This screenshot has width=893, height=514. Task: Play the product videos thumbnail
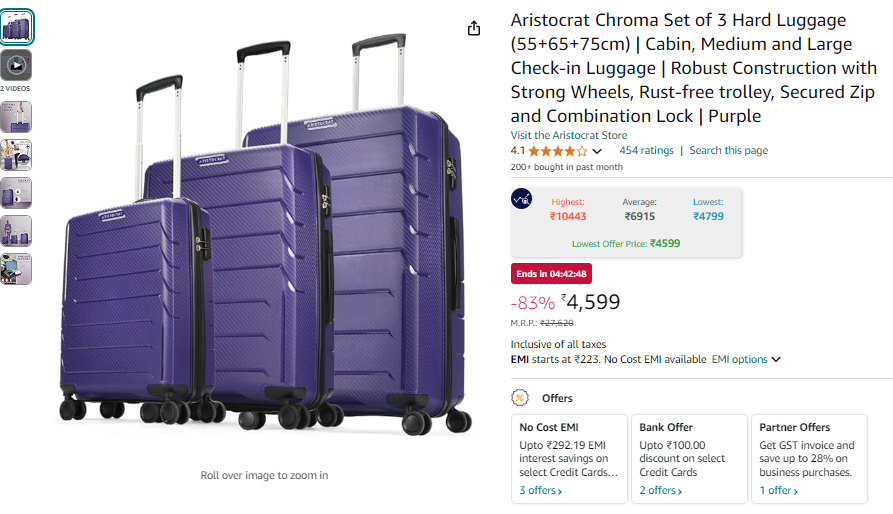16,65
